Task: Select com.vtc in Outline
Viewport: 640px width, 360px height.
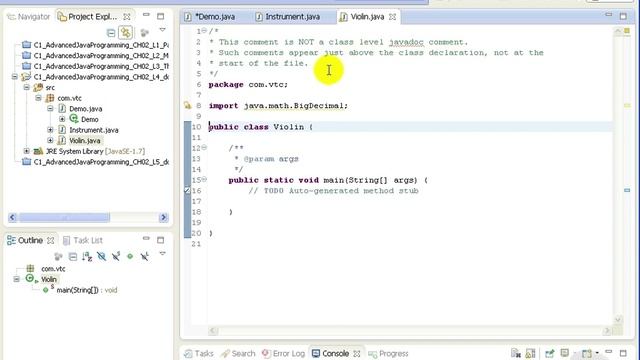Action: click(x=53, y=269)
